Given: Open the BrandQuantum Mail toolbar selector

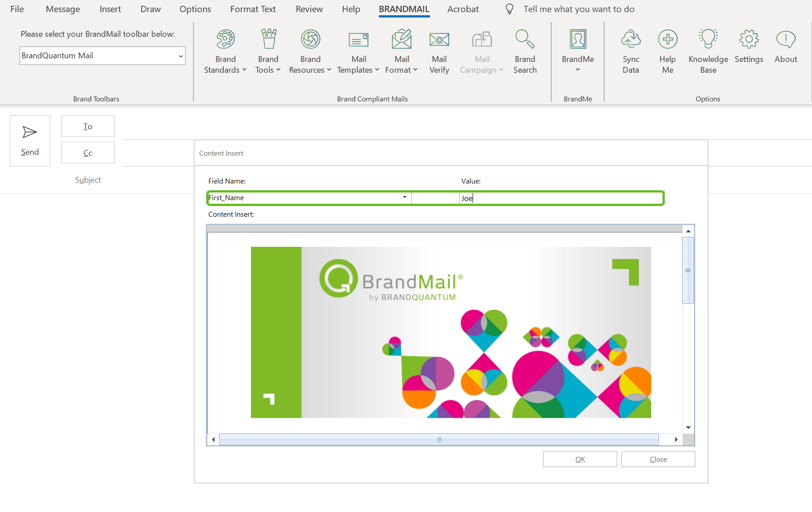Looking at the screenshot, I should [x=102, y=56].
